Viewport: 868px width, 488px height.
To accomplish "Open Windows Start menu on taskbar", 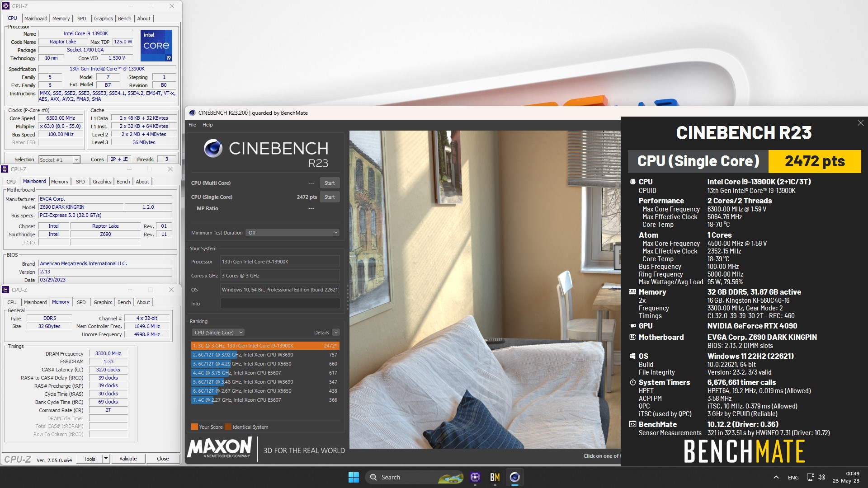I will tap(354, 477).
